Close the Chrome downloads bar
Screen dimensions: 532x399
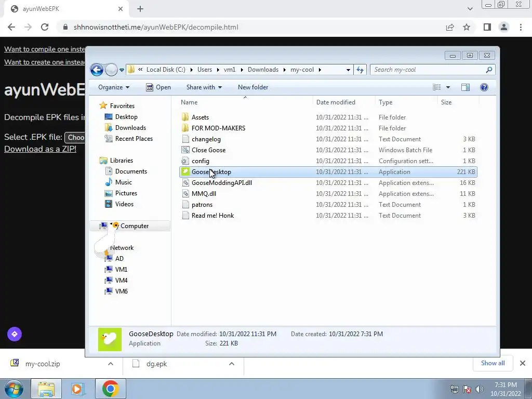click(523, 363)
